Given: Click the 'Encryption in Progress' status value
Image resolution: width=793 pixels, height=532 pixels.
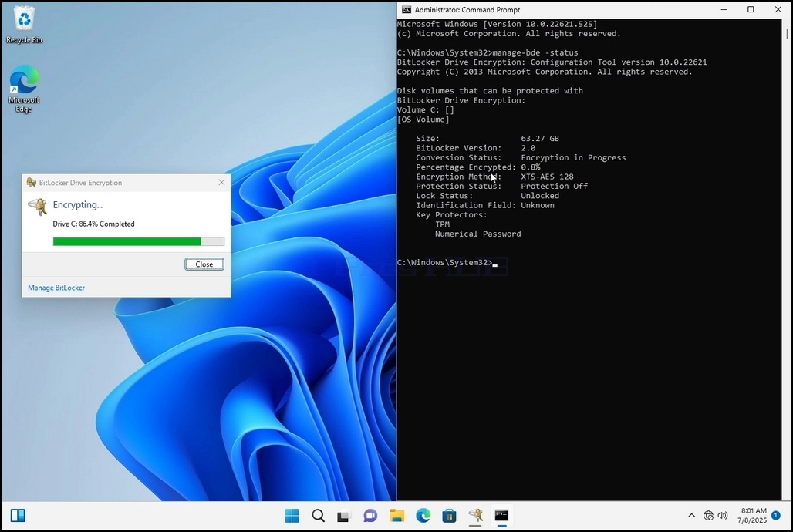Looking at the screenshot, I should coord(573,157).
